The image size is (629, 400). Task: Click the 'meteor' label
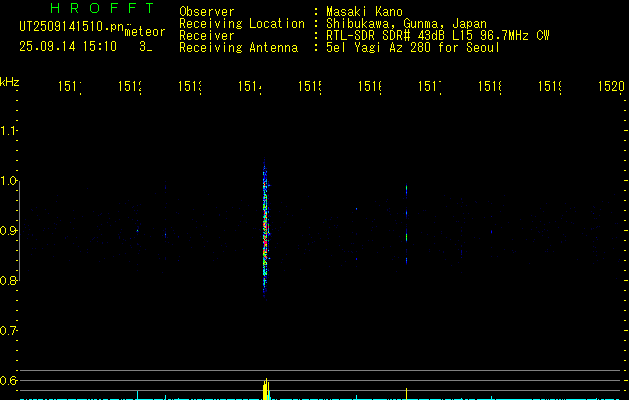pyautogui.click(x=145, y=32)
